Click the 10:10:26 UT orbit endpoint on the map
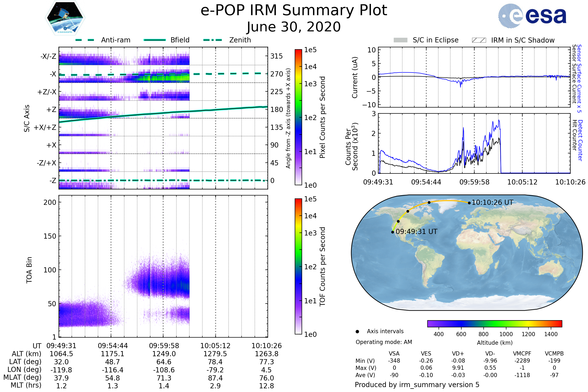The height and width of the screenshot is (392, 588). pos(469,203)
